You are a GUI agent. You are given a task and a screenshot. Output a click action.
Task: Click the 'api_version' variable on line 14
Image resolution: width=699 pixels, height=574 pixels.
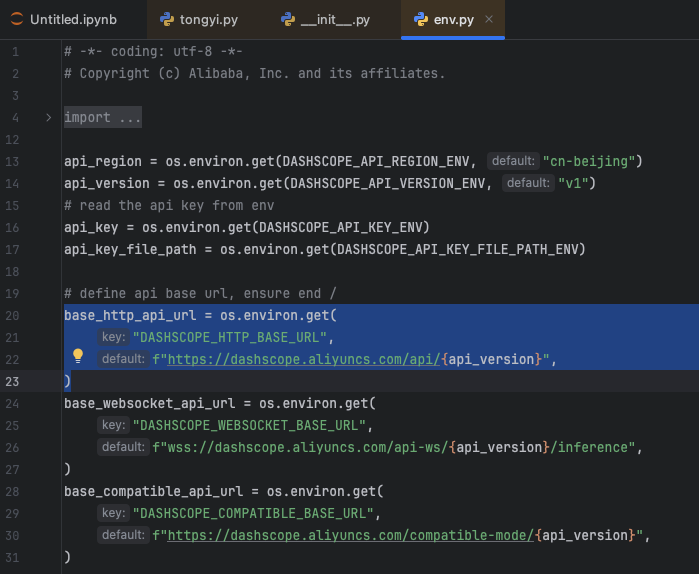[x=107, y=183]
